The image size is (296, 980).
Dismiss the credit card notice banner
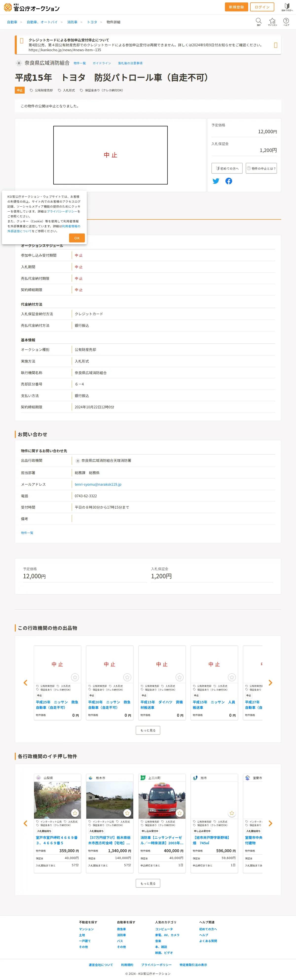tap(276, 45)
